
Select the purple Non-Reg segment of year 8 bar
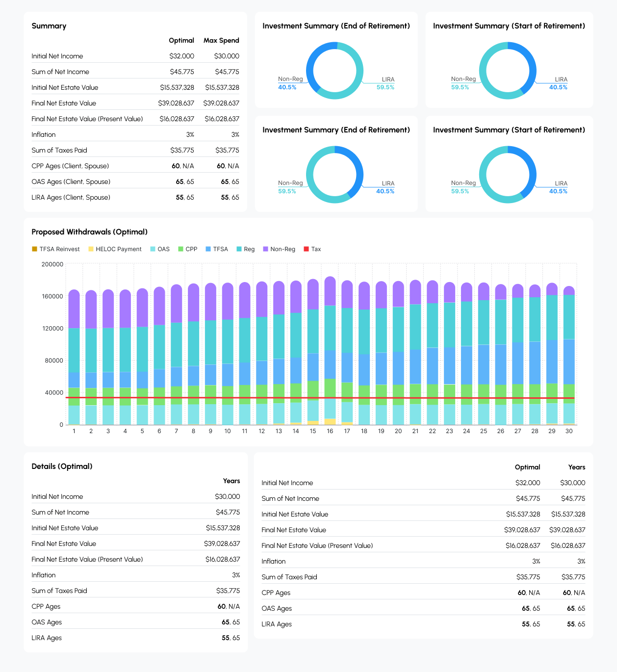(194, 303)
